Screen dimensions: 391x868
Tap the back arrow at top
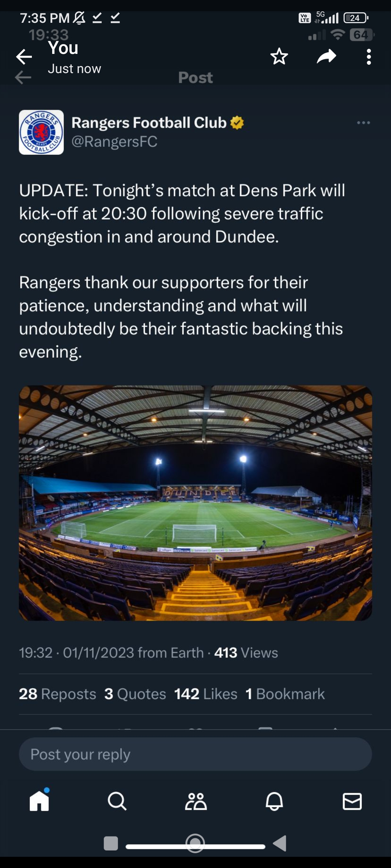click(24, 57)
